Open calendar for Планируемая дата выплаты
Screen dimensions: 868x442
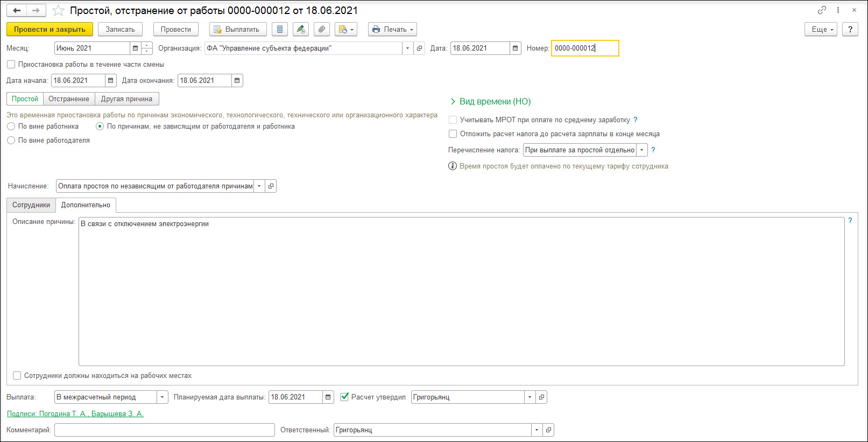(328, 397)
